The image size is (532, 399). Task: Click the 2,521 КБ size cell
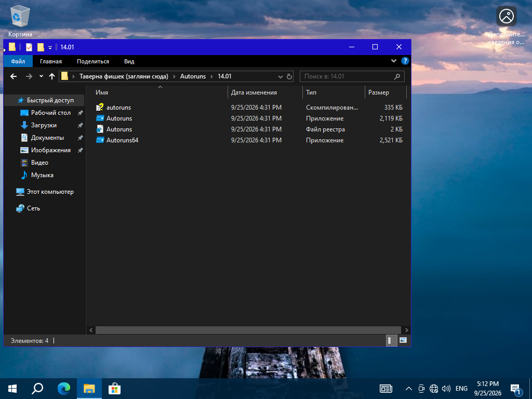coord(391,140)
